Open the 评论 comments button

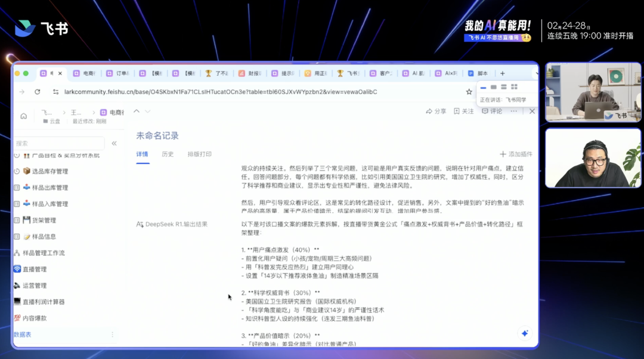(x=492, y=112)
